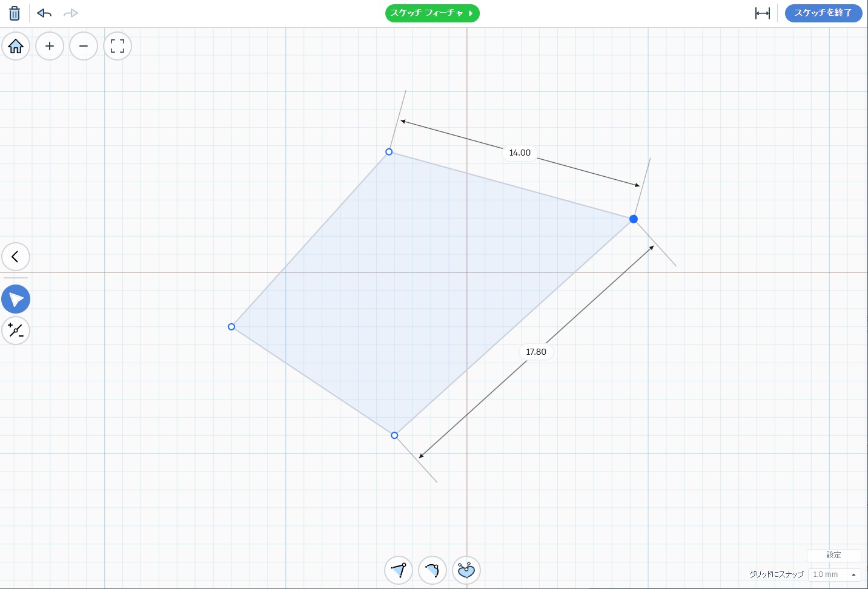The width and height of the screenshot is (868, 589).
Task: Zoom in with the plus button
Action: (50, 46)
